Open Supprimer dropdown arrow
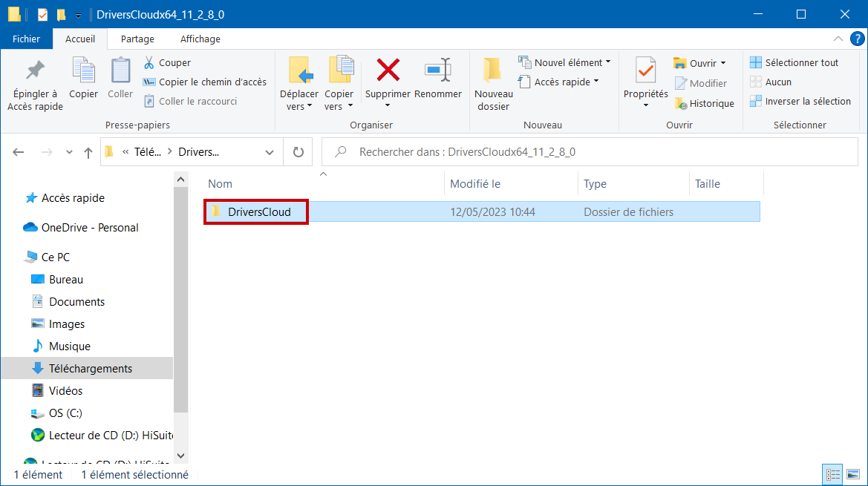This screenshot has width=868, height=486. [x=388, y=105]
